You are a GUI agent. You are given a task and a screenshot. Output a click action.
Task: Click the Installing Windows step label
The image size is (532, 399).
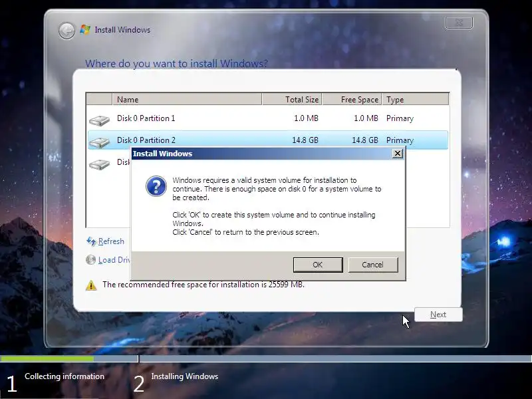(x=185, y=376)
